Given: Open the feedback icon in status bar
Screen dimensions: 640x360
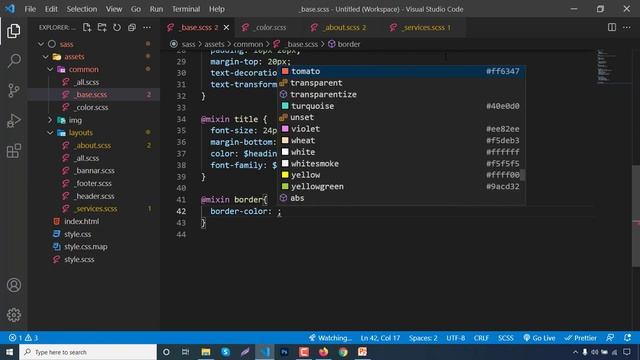Looking at the screenshot, I should 610,338.
